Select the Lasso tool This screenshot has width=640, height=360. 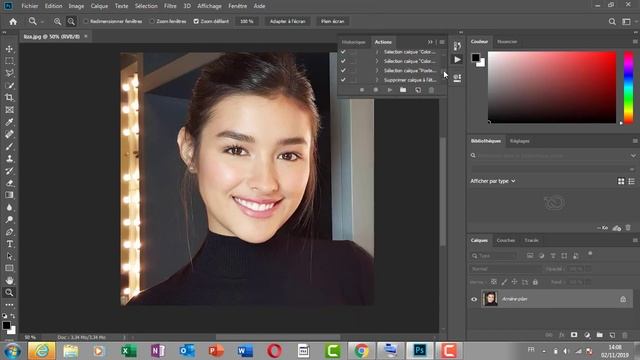9,73
